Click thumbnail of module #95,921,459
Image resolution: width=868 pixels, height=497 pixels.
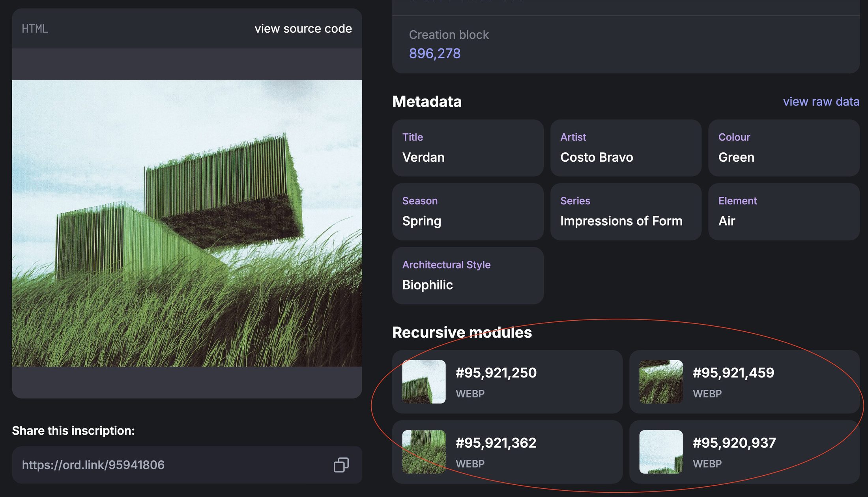point(661,382)
